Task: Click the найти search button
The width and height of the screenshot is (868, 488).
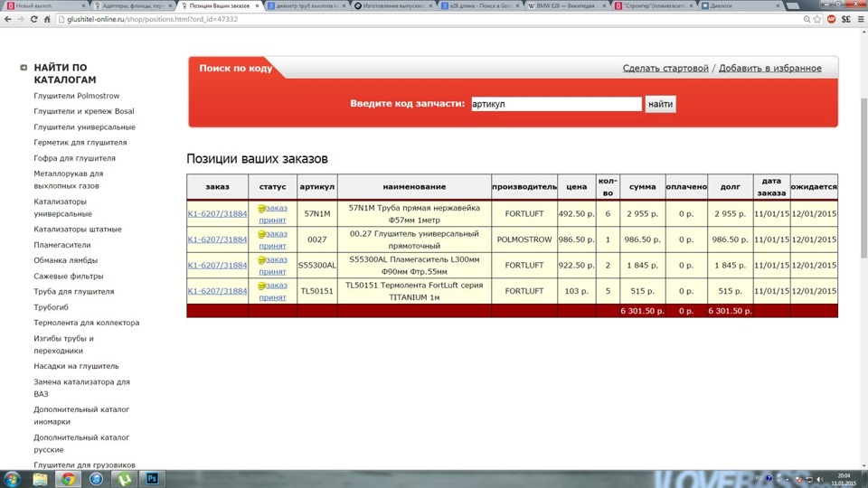Action: tap(660, 104)
